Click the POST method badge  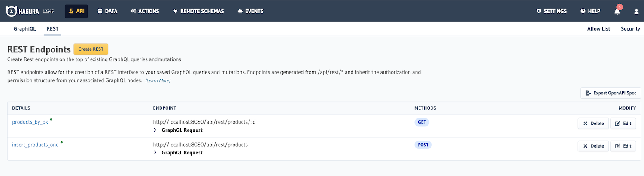pyautogui.click(x=423, y=145)
